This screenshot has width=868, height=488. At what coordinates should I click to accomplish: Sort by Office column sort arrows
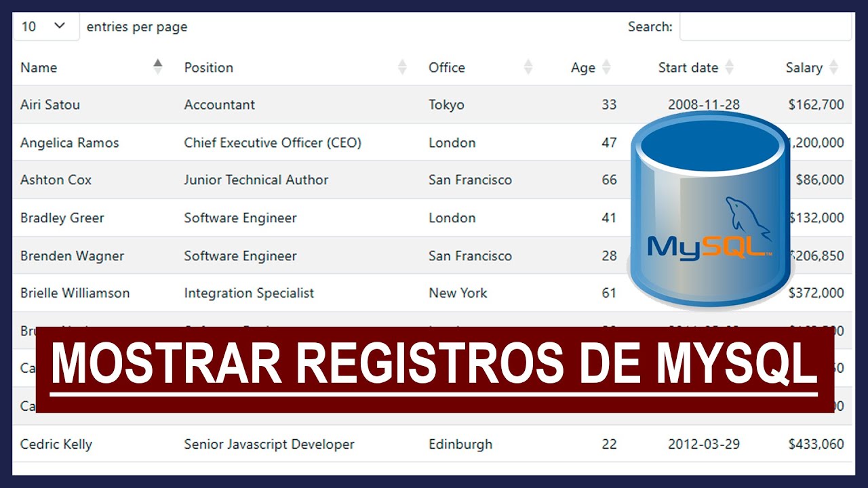click(x=528, y=67)
